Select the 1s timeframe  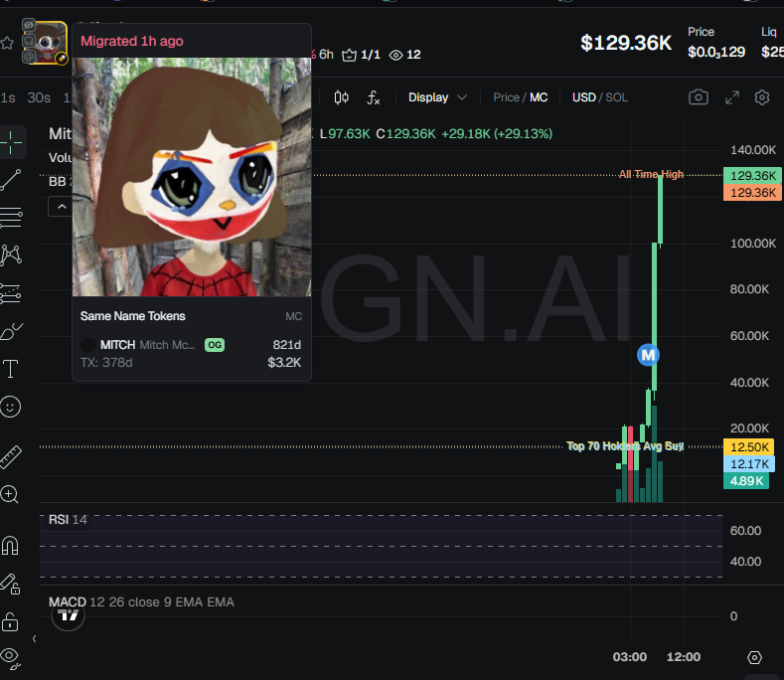[x=8, y=97]
